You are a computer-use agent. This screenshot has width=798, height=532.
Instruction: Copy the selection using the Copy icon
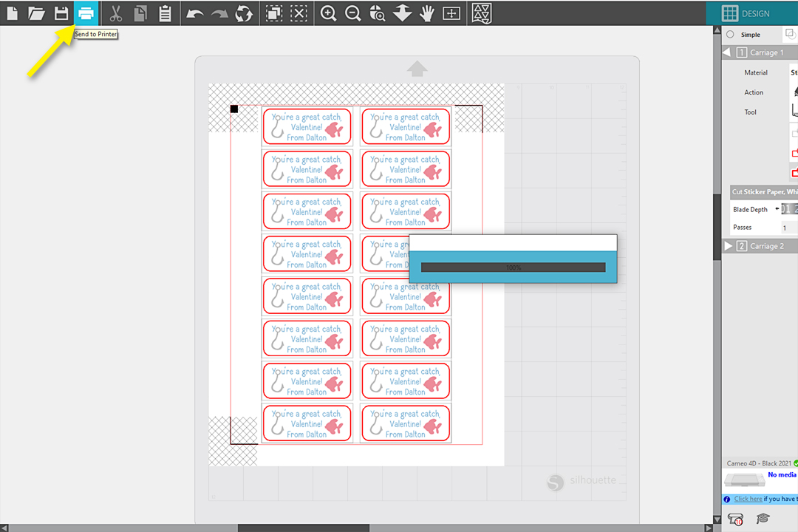coord(140,13)
